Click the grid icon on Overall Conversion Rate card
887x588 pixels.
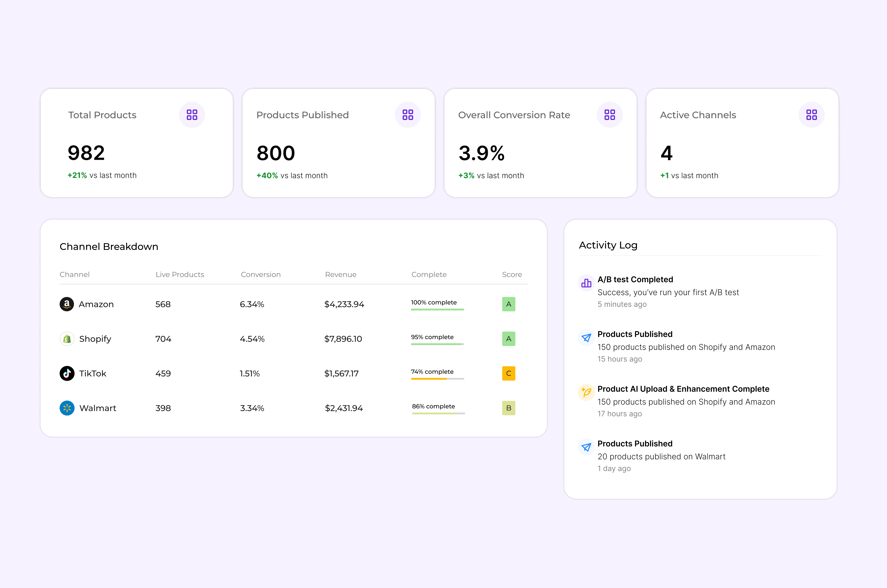pos(610,115)
